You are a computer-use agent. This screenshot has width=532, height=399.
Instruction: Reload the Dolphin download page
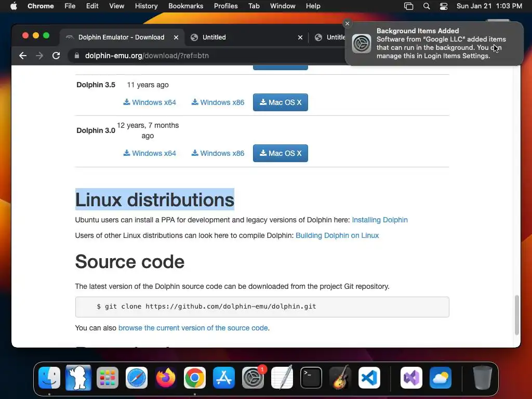[56, 56]
